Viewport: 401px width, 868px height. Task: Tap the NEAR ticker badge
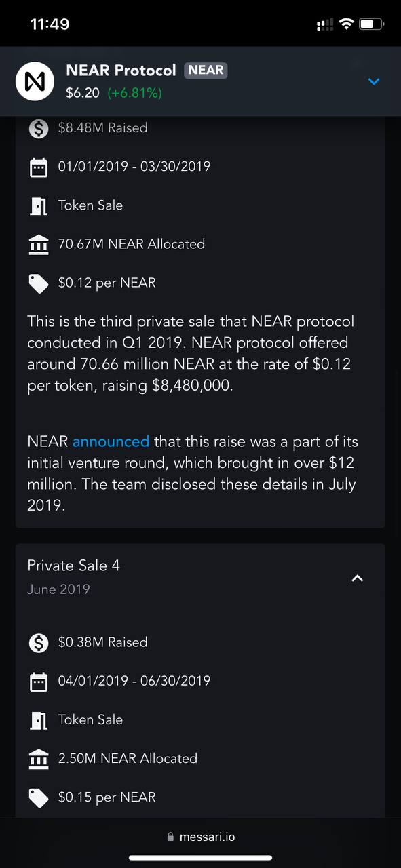pos(206,71)
